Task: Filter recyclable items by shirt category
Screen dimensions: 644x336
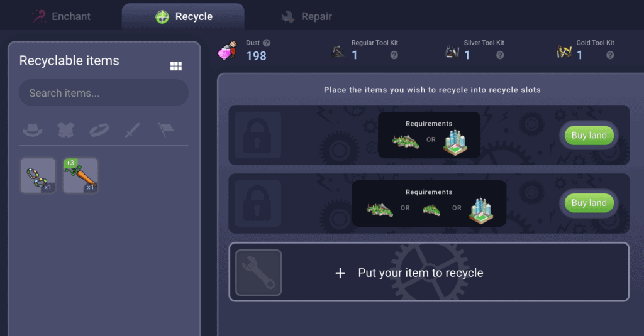Action: 65,130
